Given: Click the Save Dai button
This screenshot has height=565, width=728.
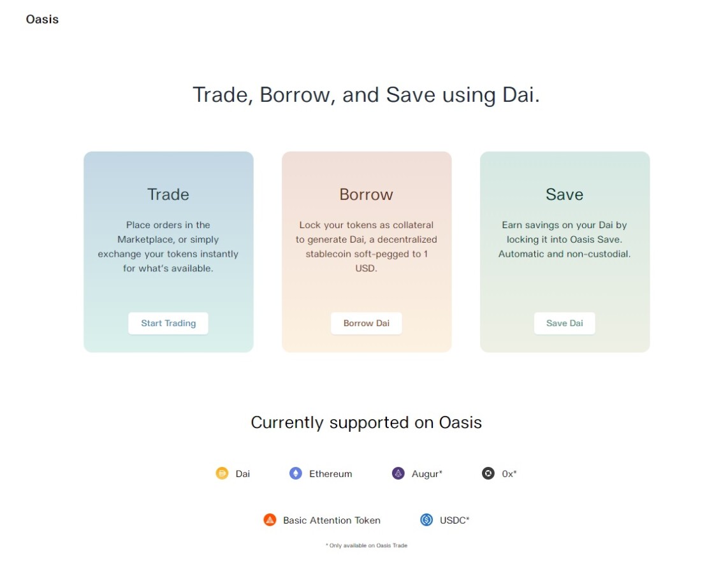Looking at the screenshot, I should [x=564, y=323].
